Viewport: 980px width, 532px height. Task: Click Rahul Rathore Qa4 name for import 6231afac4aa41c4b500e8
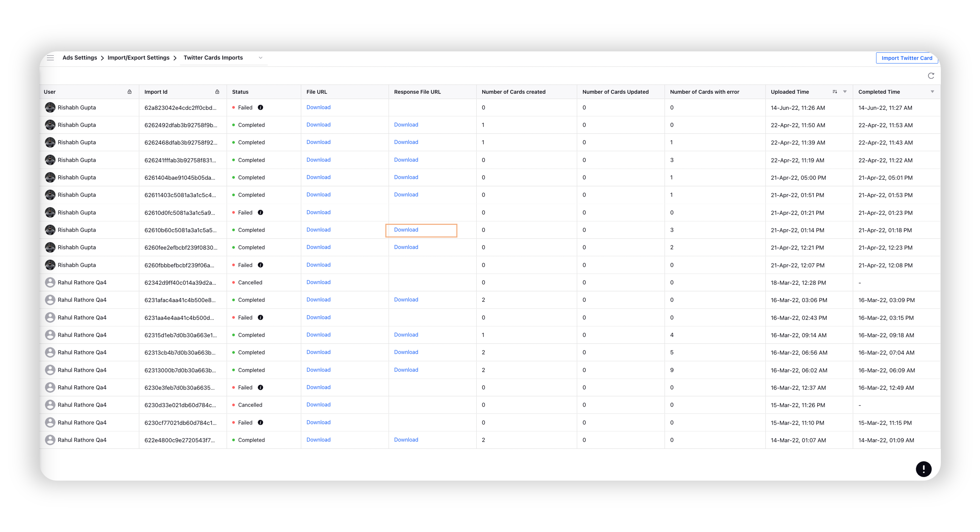82,300
